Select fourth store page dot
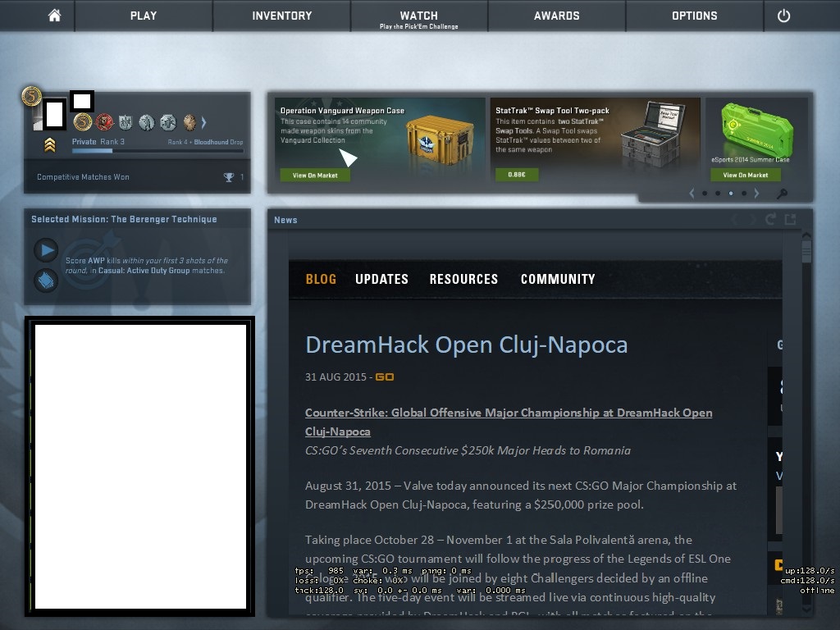The width and height of the screenshot is (840, 630). point(743,194)
